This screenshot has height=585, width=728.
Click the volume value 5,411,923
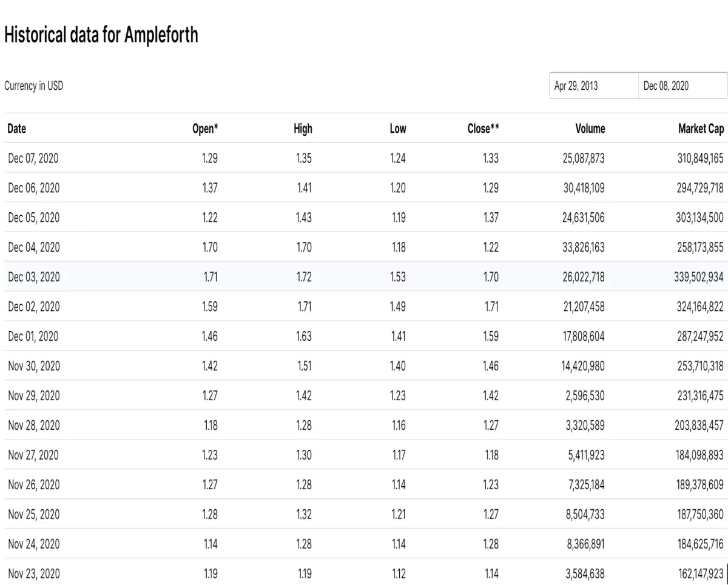click(x=587, y=455)
